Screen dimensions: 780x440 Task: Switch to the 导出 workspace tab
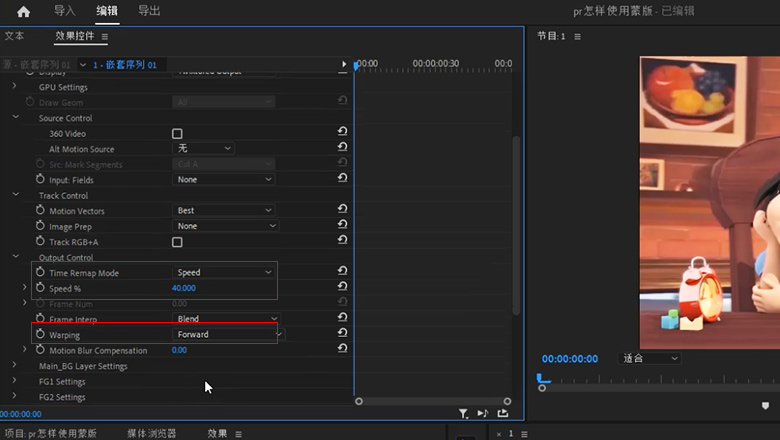[x=149, y=11]
